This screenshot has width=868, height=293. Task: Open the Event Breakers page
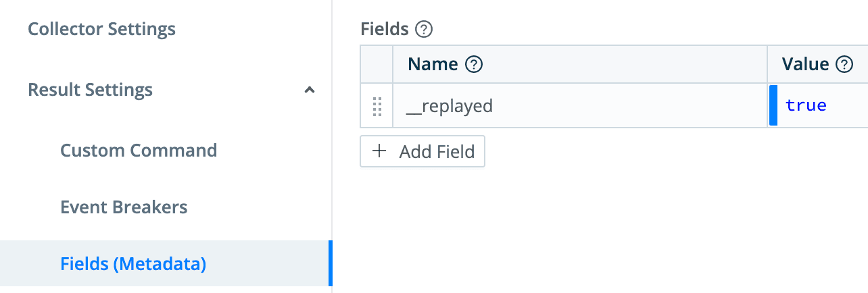(x=124, y=207)
